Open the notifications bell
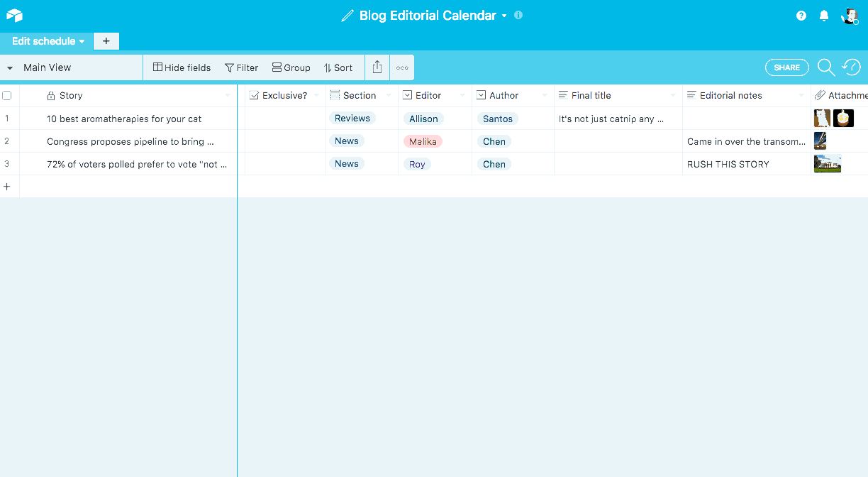This screenshot has width=868, height=477. coord(823,16)
